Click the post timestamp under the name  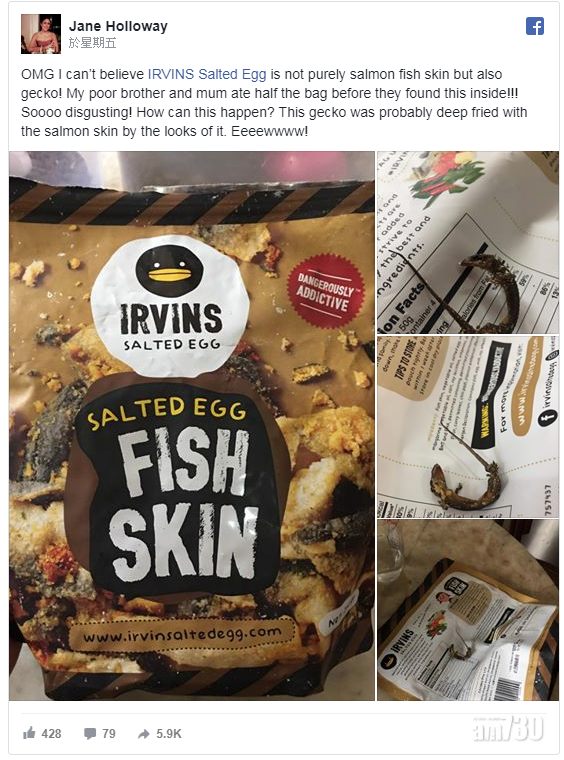click(93, 43)
